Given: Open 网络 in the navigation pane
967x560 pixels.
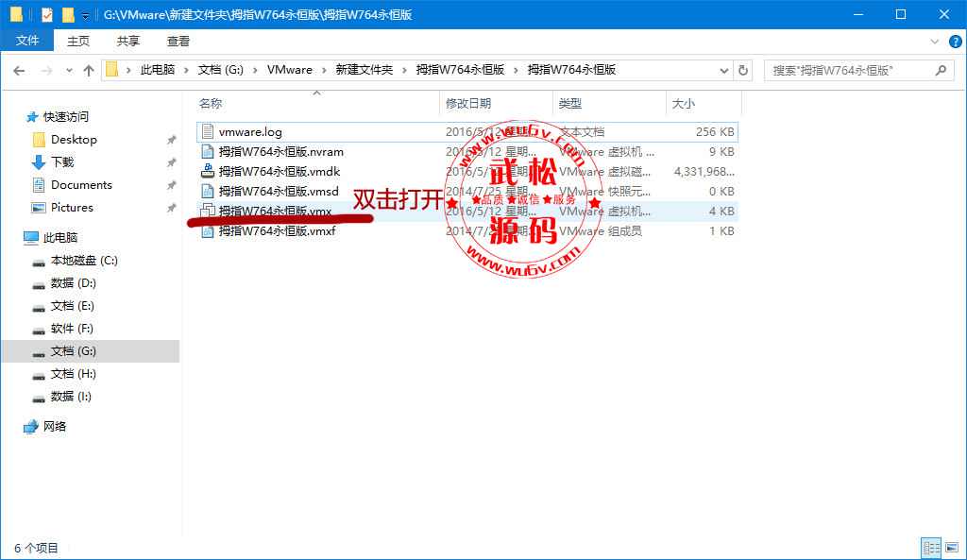Looking at the screenshot, I should tap(54, 426).
